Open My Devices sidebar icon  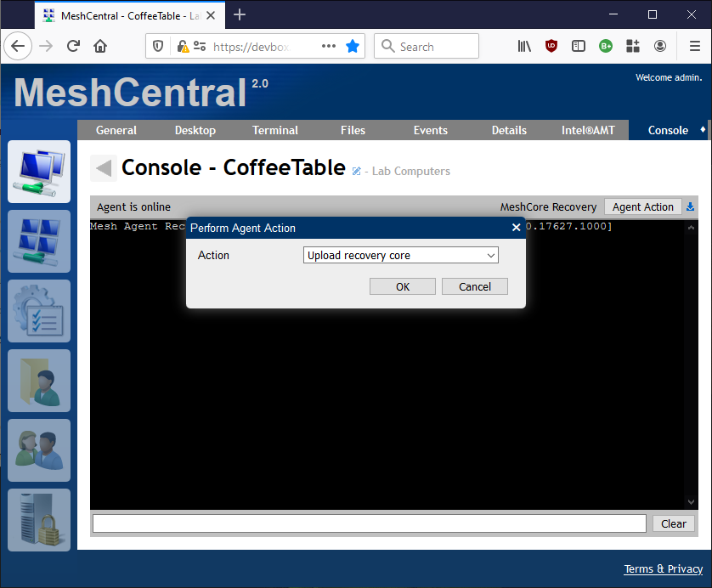point(39,172)
